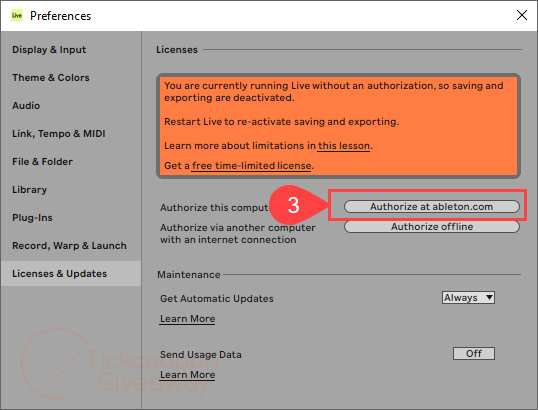Click the 'Send Usage Data' label
Image resolution: width=538 pixels, height=410 pixels.
click(201, 354)
